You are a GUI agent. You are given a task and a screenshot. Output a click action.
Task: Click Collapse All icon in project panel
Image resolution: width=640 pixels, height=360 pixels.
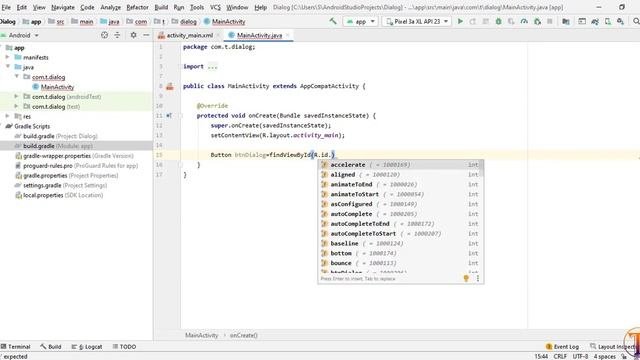[x=117, y=36]
